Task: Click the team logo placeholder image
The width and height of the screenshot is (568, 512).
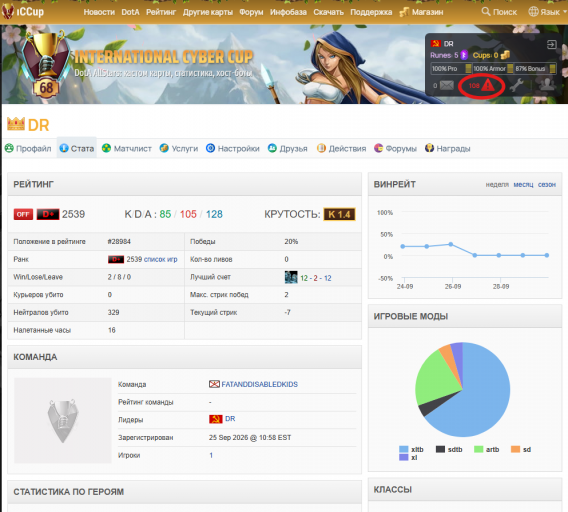Action: 63,420
